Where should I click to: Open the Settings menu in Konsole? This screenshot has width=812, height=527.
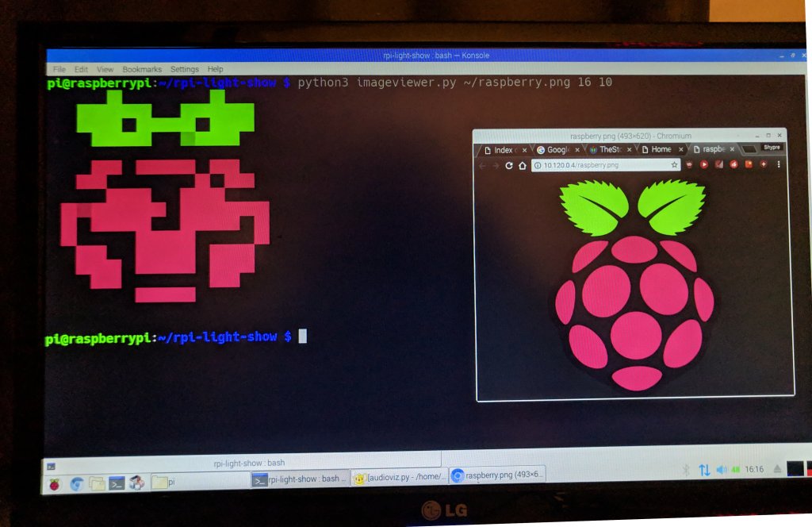coord(184,69)
